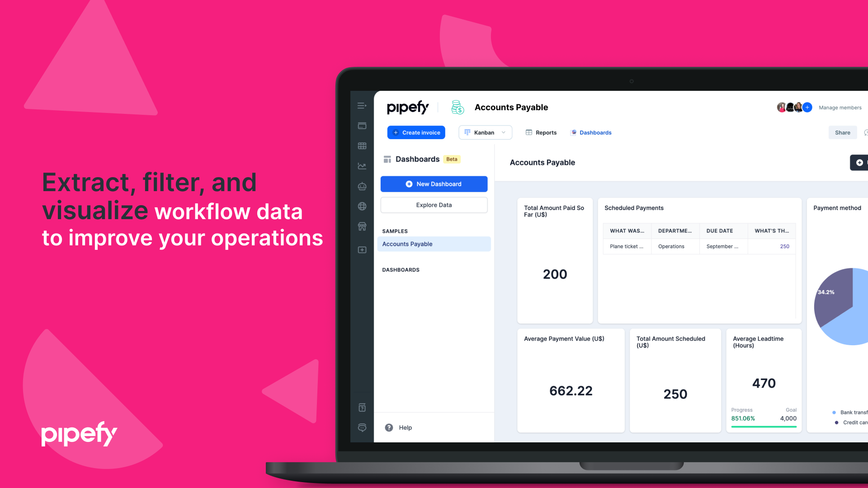Select Accounts Payable sample item
868x488 pixels.
[434, 244]
